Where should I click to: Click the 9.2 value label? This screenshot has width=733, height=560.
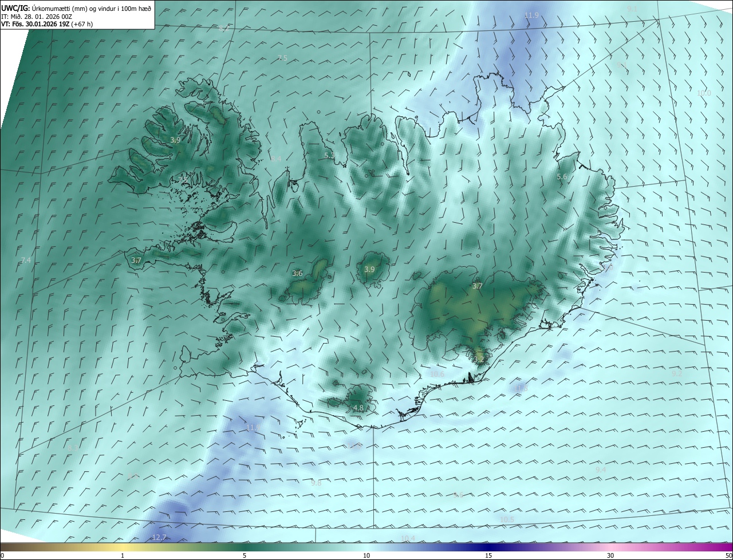[x=677, y=373]
